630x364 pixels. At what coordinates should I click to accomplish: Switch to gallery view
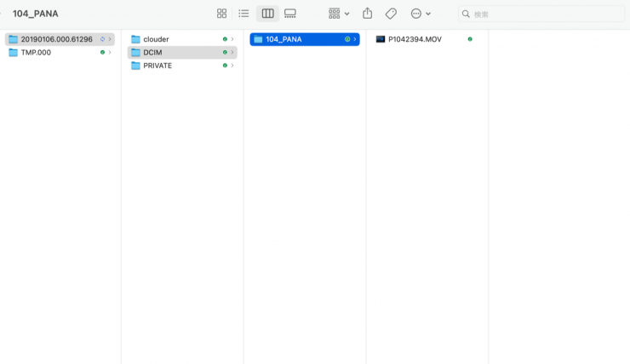290,14
